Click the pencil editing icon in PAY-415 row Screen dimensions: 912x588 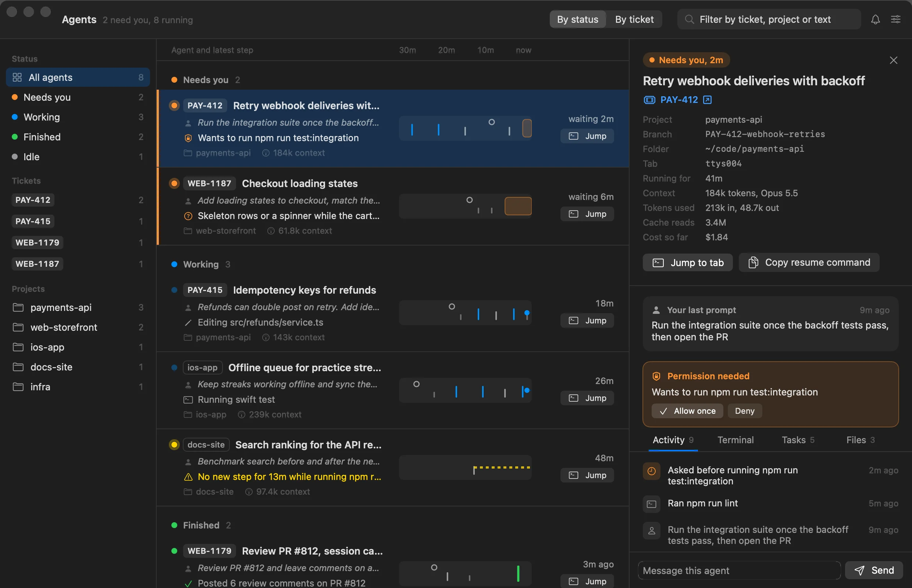point(188,323)
